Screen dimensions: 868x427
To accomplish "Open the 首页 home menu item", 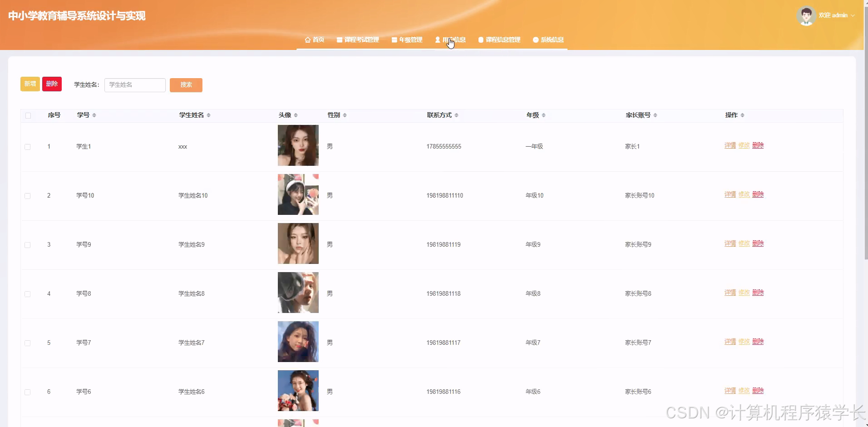I will [x=314, y=40].
